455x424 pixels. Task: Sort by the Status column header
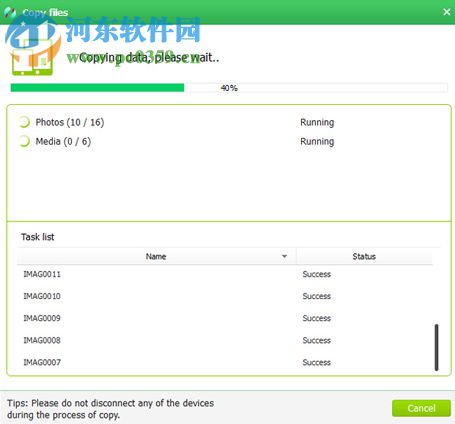pos(364,256)
